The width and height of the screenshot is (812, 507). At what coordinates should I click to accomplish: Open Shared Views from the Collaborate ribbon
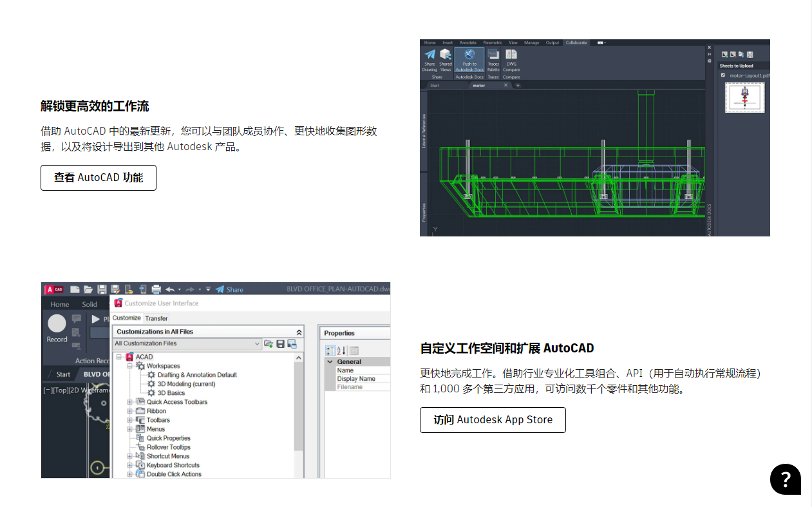click(447, 62)
